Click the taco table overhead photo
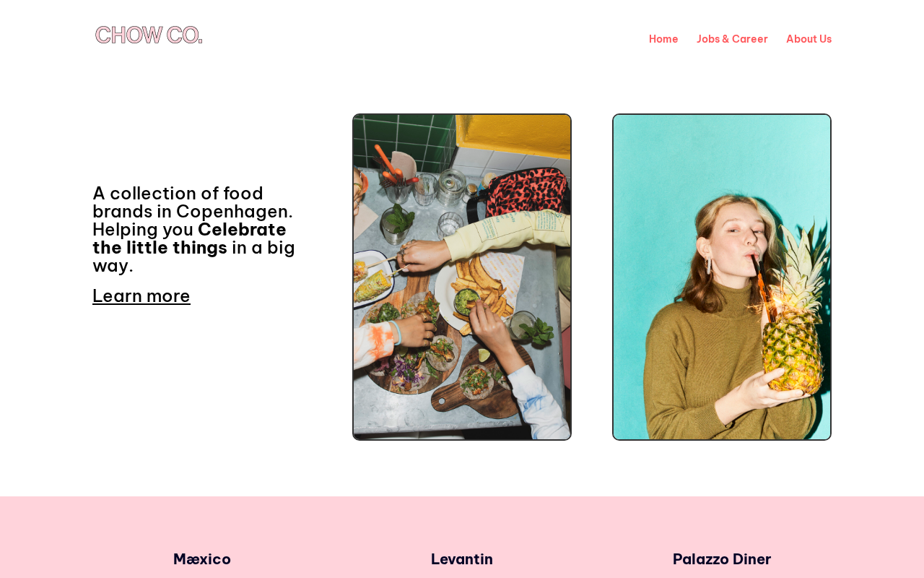 [x=462, y=277]
